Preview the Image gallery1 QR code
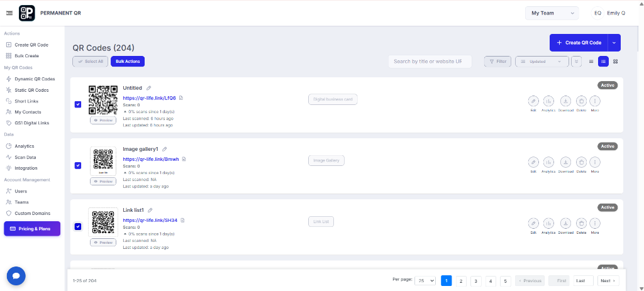 [x=103, y=182]
